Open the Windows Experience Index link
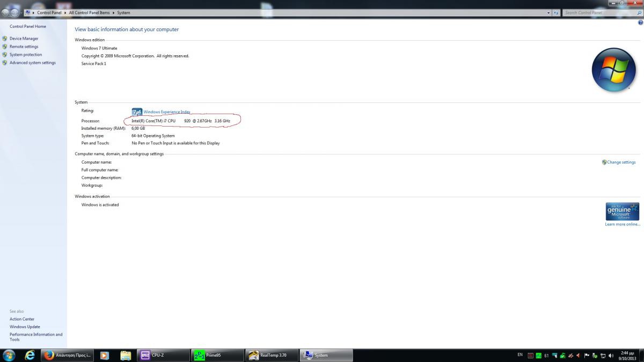 pyautogui.click(x=167, y=112)
